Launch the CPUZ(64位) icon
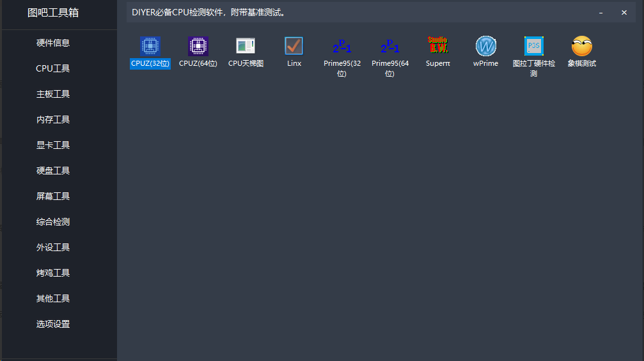This screenshot has width=644, height=361. (x=198, y=47)
